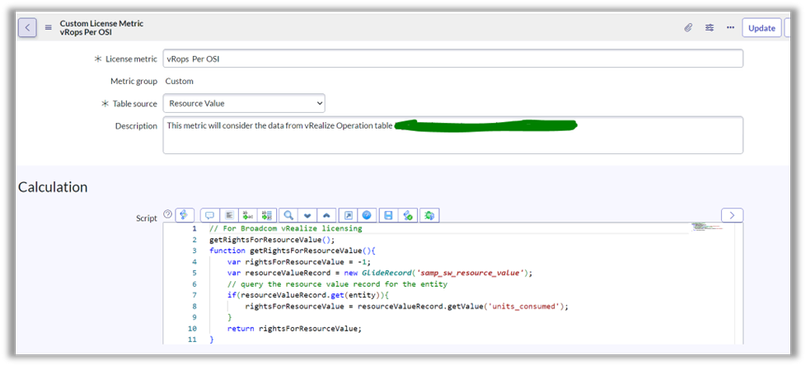Open personalize form settings sliders icon
This screenshot has width=806, height=366.
click(x=709, y=28)
